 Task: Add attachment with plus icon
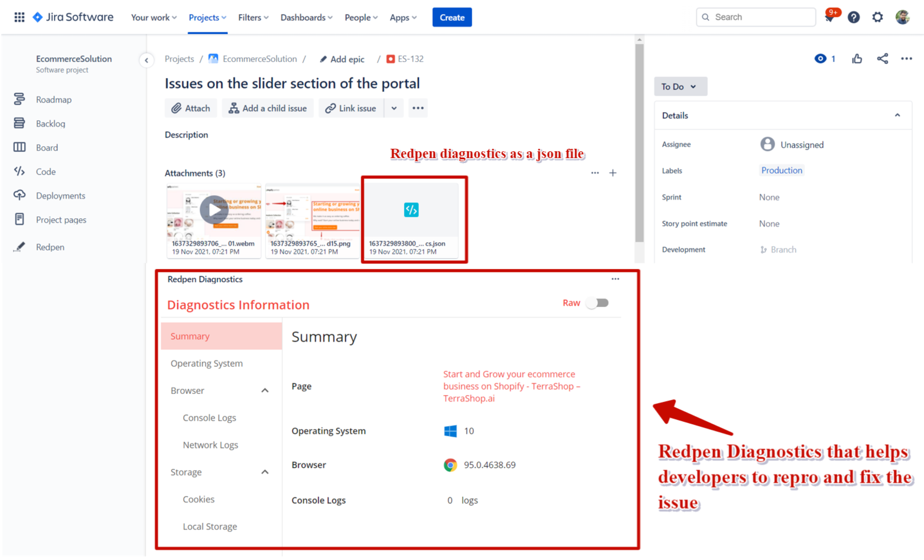coord(613,173)
